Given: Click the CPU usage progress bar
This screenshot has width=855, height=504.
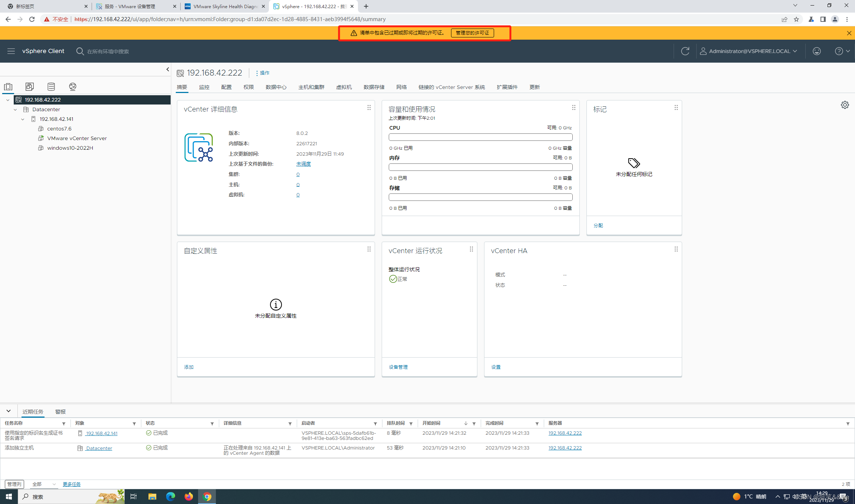Looking at the screenshot, I should [480, 137].
